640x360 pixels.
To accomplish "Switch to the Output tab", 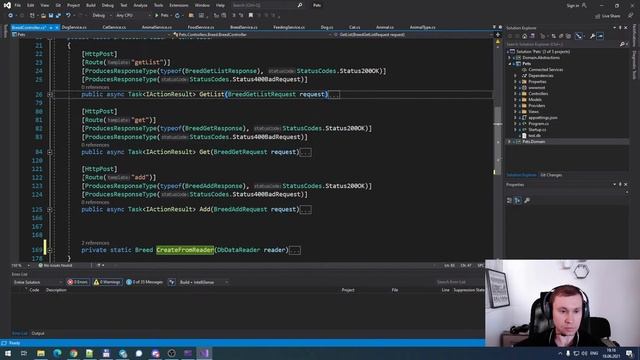I will click(x=38, y=333).
